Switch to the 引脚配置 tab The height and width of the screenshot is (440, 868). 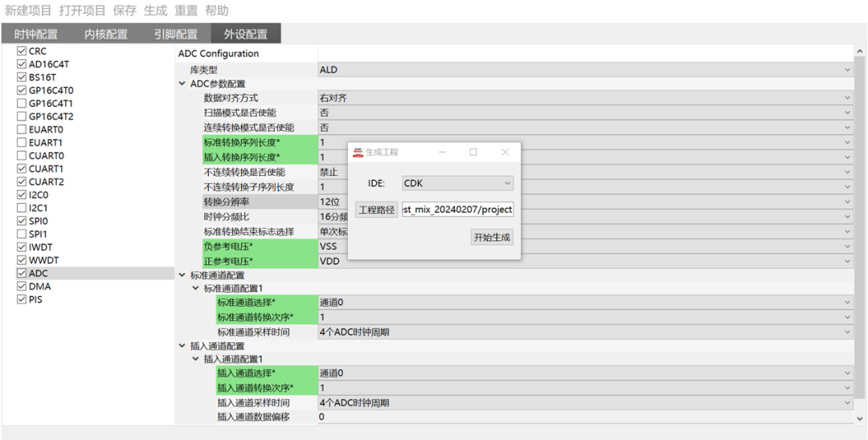point(176,35)
